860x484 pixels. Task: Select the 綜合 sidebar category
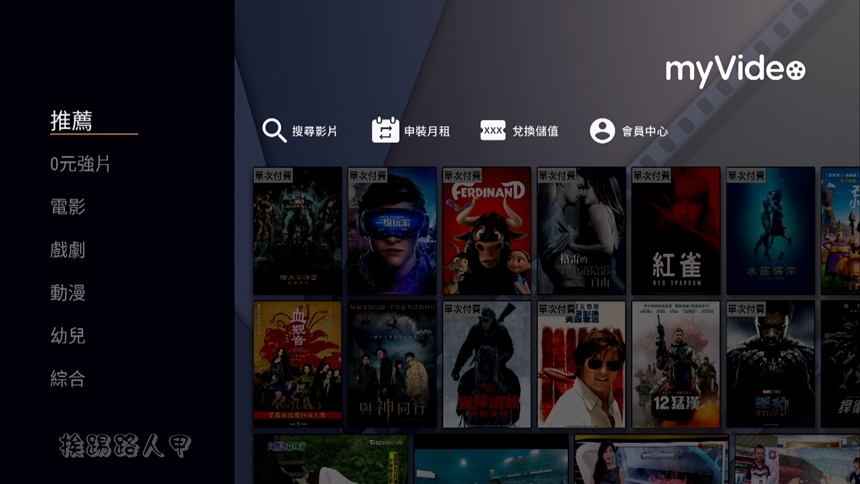click(67, 378)
